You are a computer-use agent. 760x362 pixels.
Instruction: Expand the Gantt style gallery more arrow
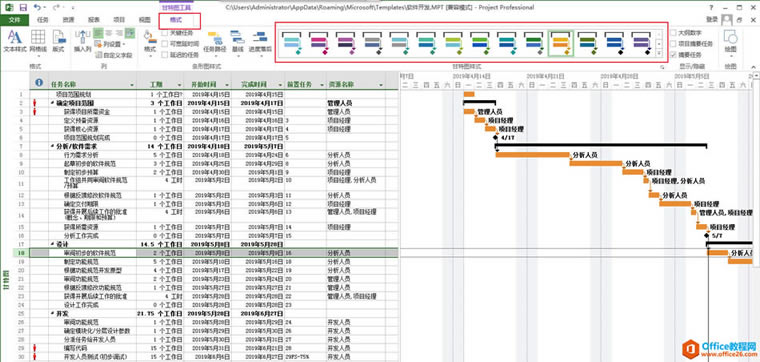tap(659, 53)
